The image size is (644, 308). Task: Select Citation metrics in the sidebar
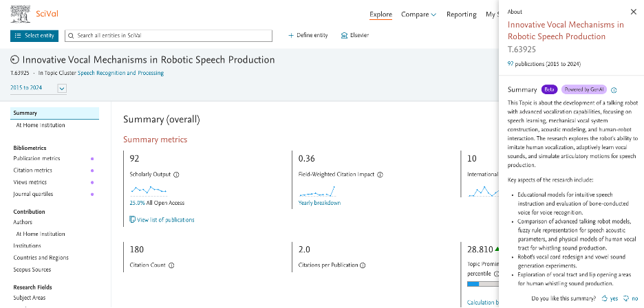[33, 170]
